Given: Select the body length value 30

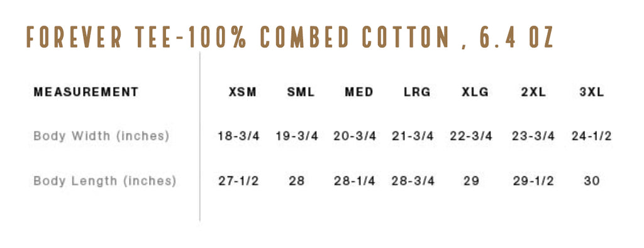Looking at the screenshot, I should coord(592,181).
